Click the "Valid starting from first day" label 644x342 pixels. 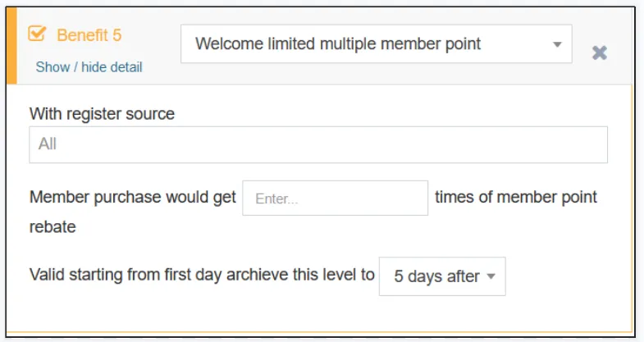pos(123,276)
